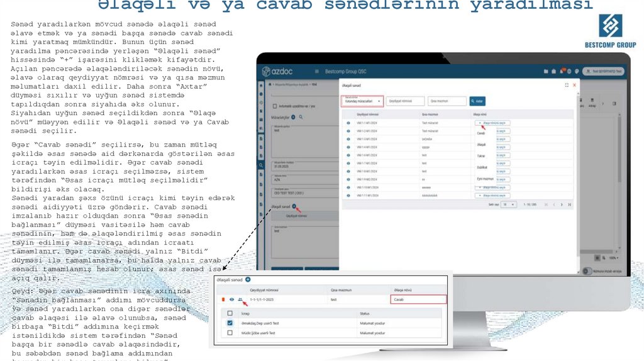Click 'Qeydiyyat nömrəsi' column header in dialog

[367, 114]
